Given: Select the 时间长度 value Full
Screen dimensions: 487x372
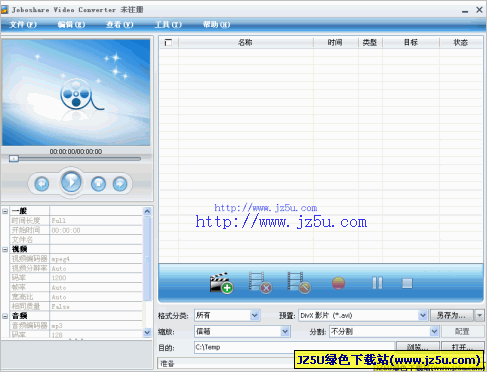Looking at the screenshot, I should [x=96, y=221].
